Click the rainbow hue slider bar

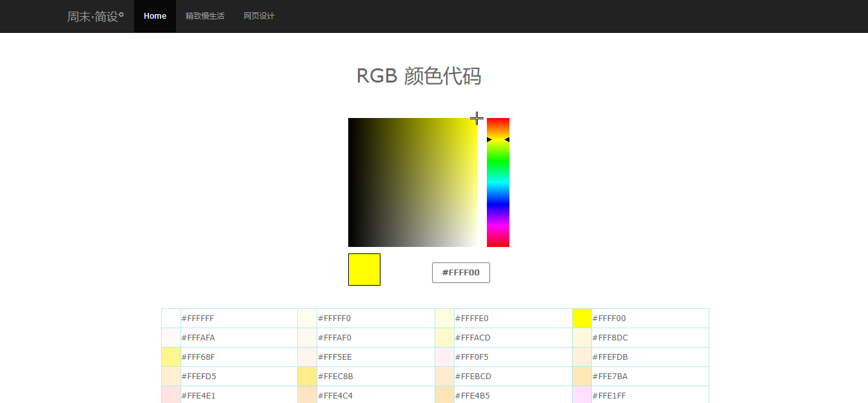point(498,182)
